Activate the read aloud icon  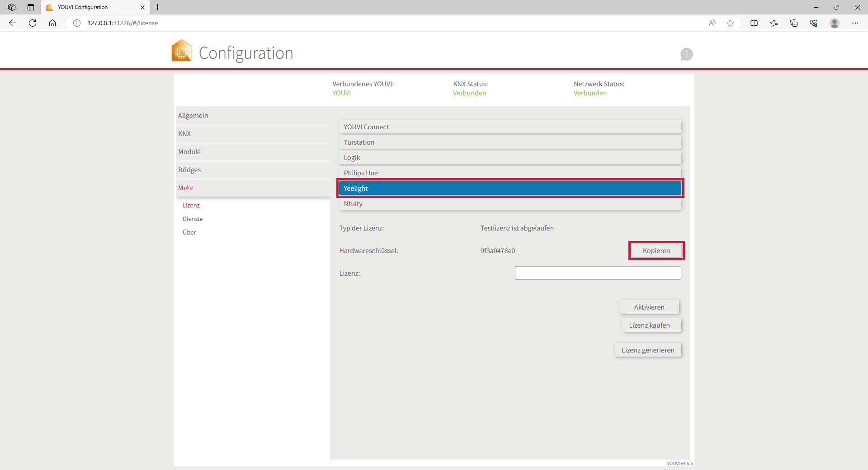click(x=712, y=23)
